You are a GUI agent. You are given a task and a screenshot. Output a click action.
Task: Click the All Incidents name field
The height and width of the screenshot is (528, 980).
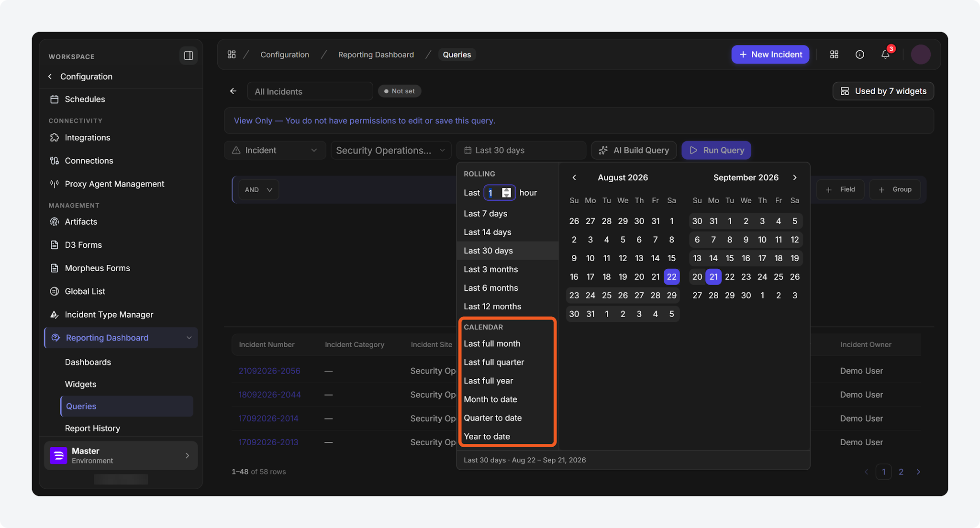pyautogui.click(x=310, y=91)
